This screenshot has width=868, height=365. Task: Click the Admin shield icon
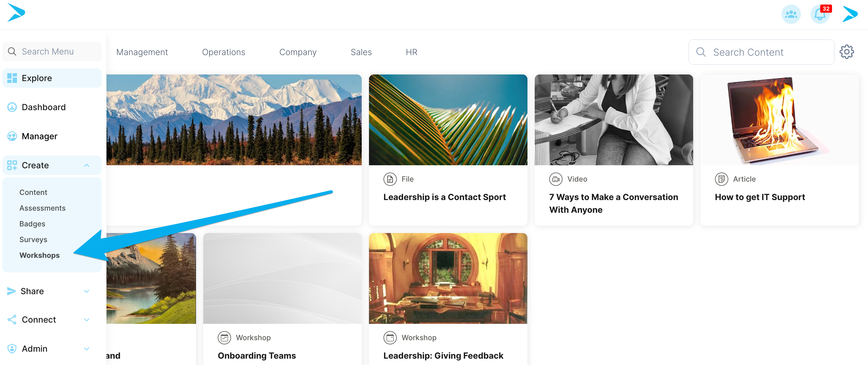coord(12,348)
